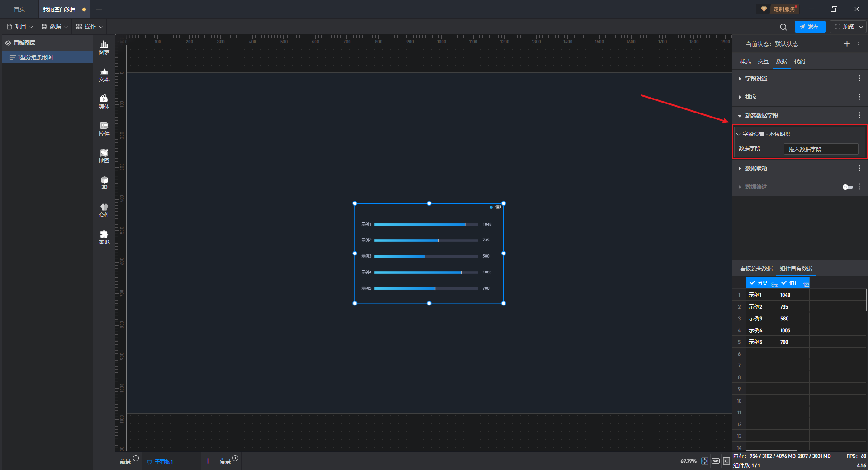
Task: Switch to the 组件自有数据 tab
Action: click(x=796, y=268)
